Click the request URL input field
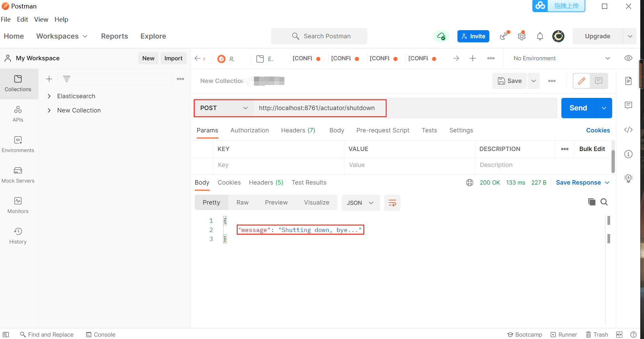 405,108
